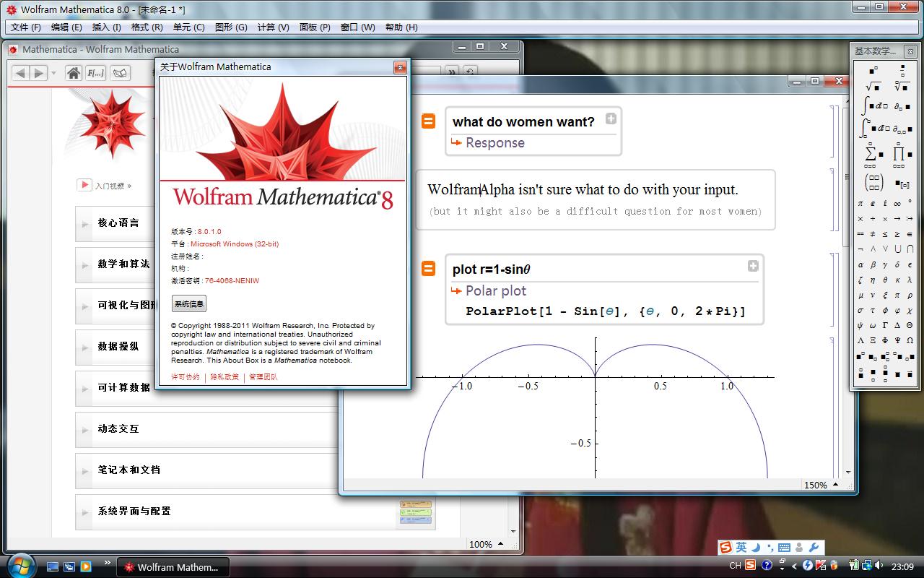
Task: Open 管理团队 link in About dialog
Action: click(263, 377)
